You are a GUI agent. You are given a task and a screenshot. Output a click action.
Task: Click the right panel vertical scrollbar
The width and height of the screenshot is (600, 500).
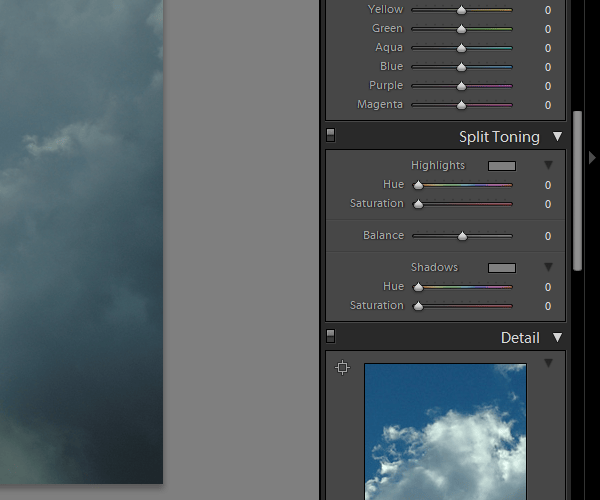[x=578, y=190]
